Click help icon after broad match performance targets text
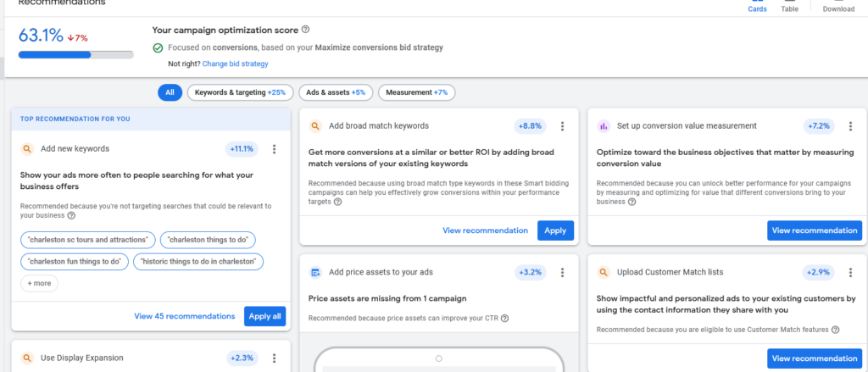This screenshot has width=868, height=372. coord(337,202)
